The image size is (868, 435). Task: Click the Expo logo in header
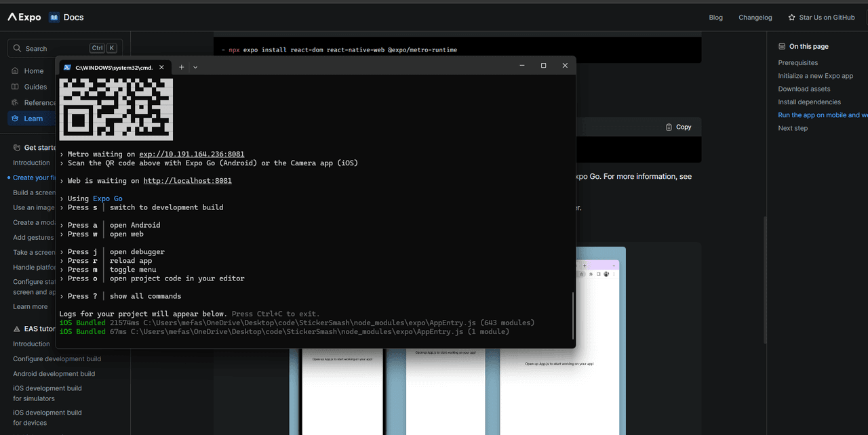click(24, 17)
